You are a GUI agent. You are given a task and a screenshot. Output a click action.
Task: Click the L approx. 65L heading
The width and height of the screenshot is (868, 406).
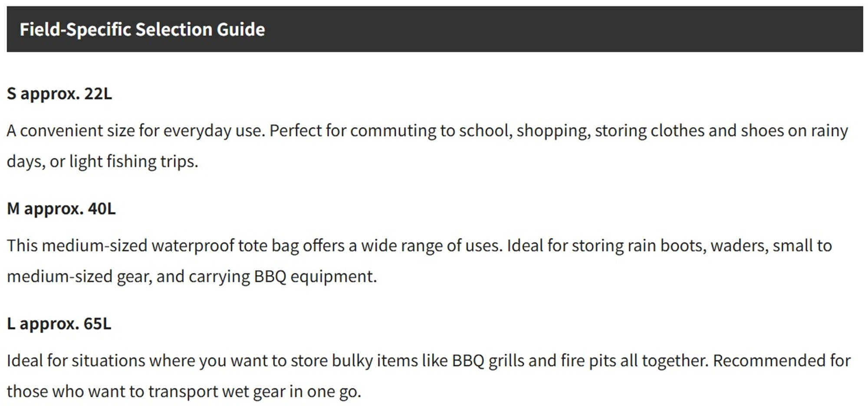click(59, 324)
